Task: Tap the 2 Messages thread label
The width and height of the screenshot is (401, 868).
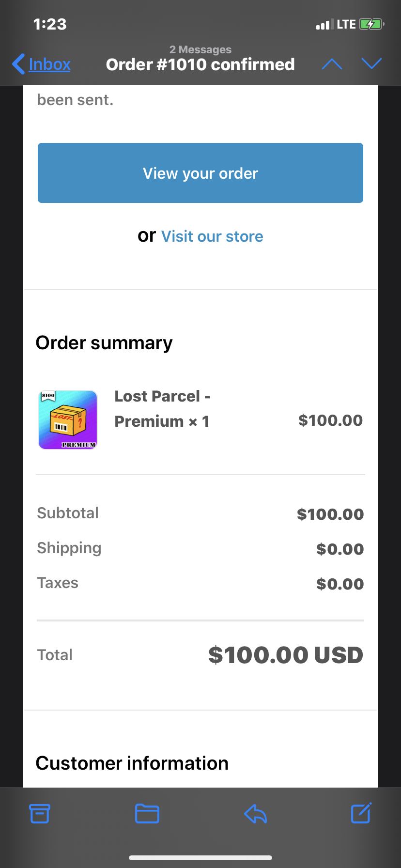Action: point(200,49)
